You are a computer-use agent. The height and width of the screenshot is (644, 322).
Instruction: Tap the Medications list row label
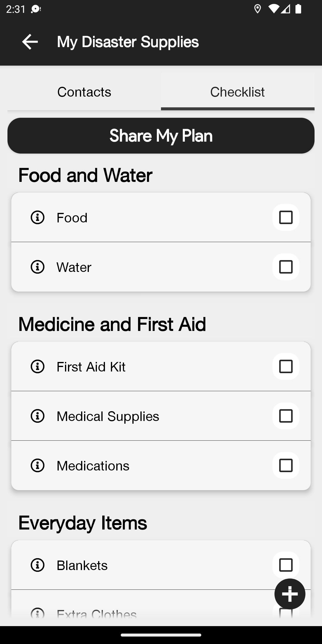coord(93,466)
